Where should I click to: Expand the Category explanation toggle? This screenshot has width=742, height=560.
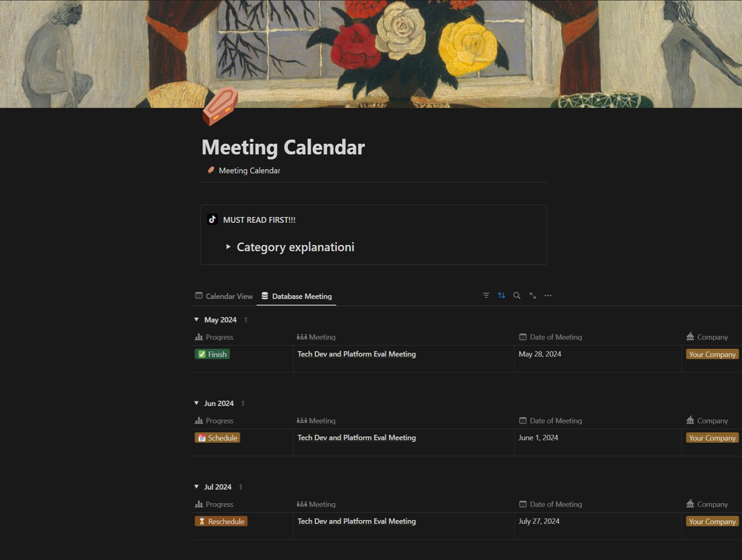pyautogui.click(x=228, y=247)
